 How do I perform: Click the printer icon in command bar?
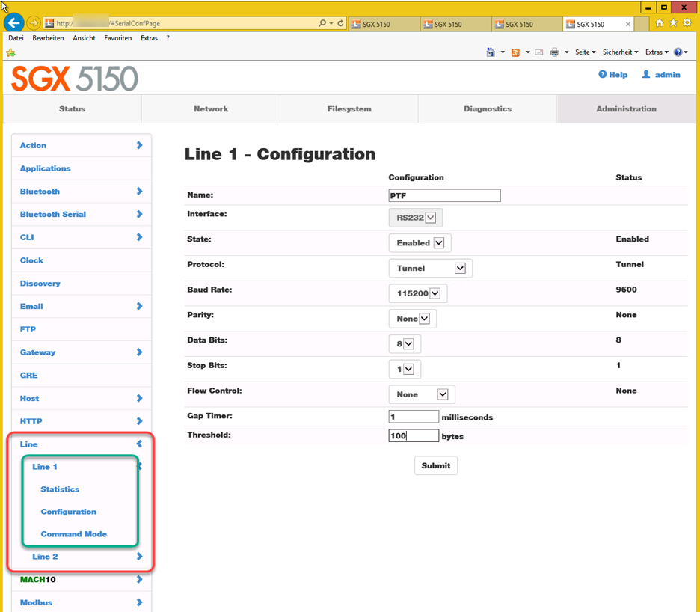coord(554,52)
